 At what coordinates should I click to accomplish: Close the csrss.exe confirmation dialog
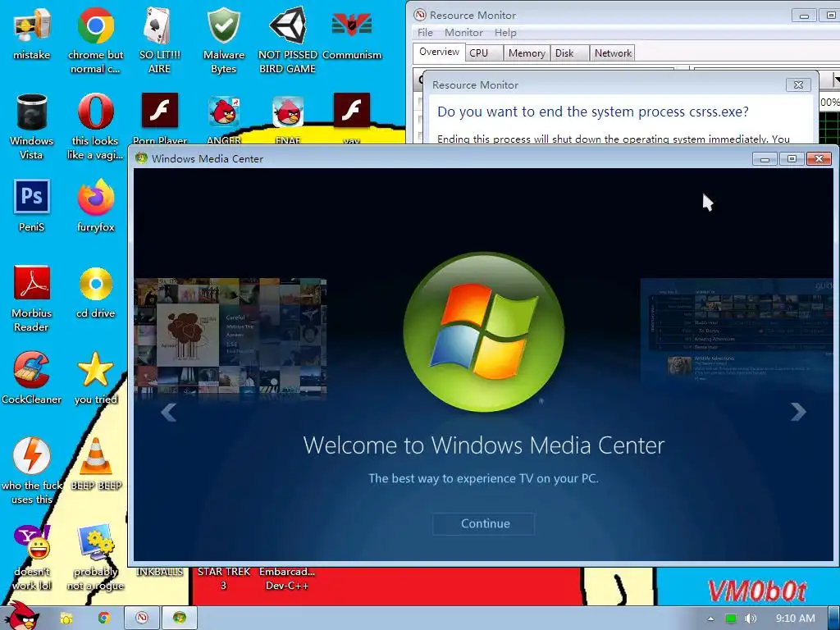coord(798,84)
